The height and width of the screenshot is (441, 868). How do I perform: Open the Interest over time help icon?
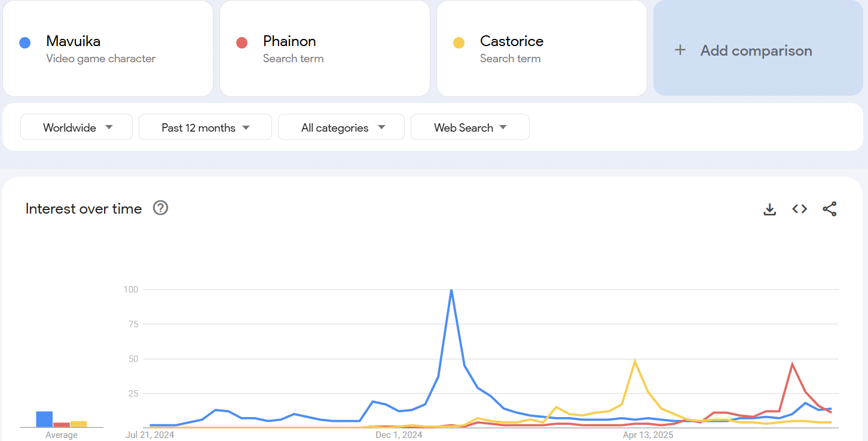[x=160, y=208]
